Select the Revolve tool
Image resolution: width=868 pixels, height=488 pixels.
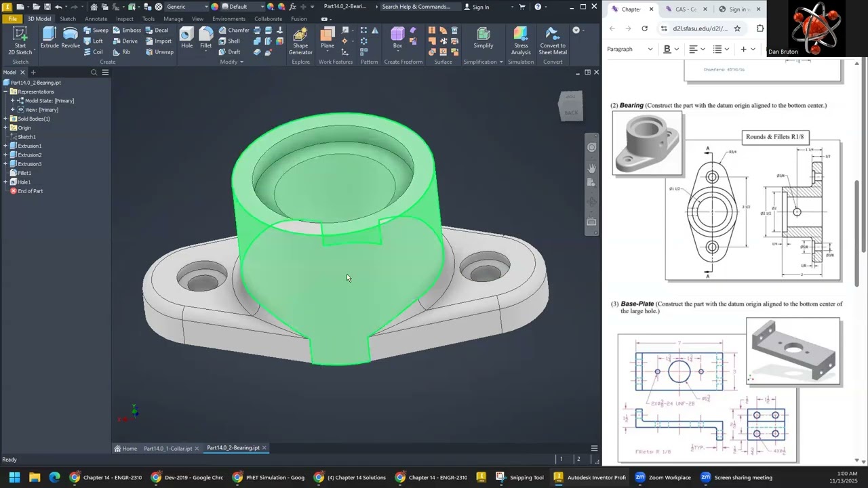pos(71,38)
